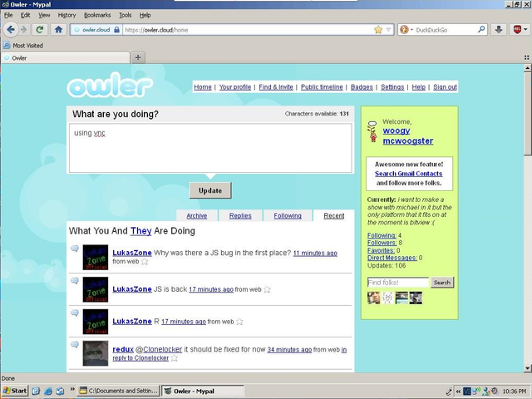532x399 pixels.
Task: Open the File menu
Action: 8,15
